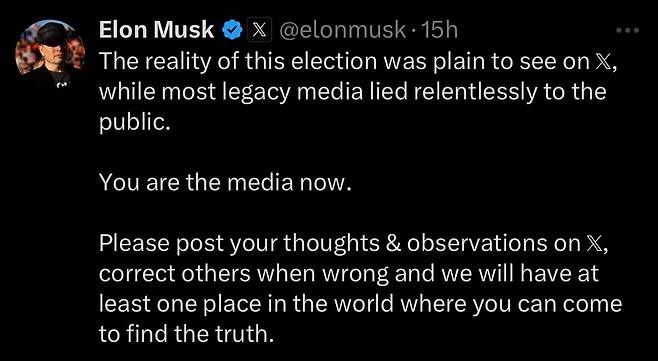Select the sentence 'You are the media now.'
The image size is (658, 361).
225,183
